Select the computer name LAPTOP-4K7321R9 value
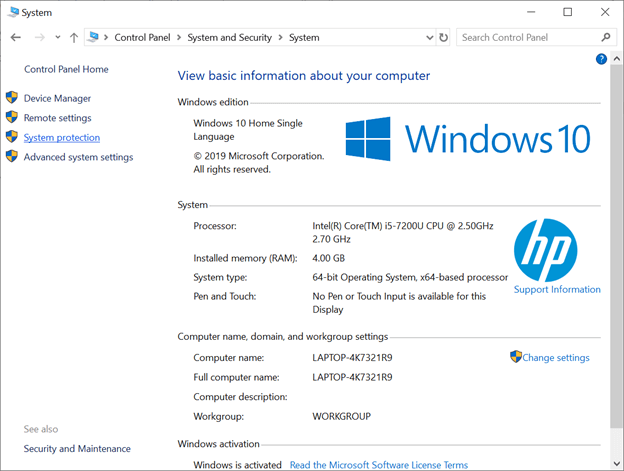624x471 pixels. pyautogui.click(x=352, y=358)
